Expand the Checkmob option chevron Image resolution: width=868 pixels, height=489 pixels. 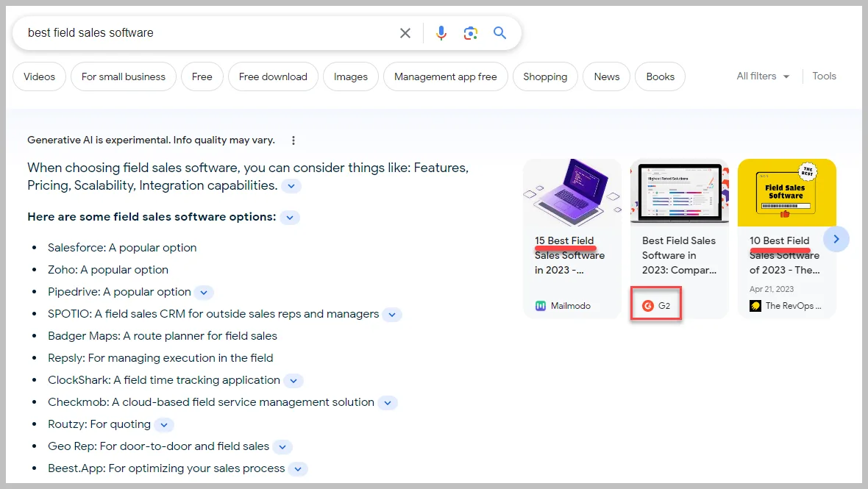click(388, 403)
